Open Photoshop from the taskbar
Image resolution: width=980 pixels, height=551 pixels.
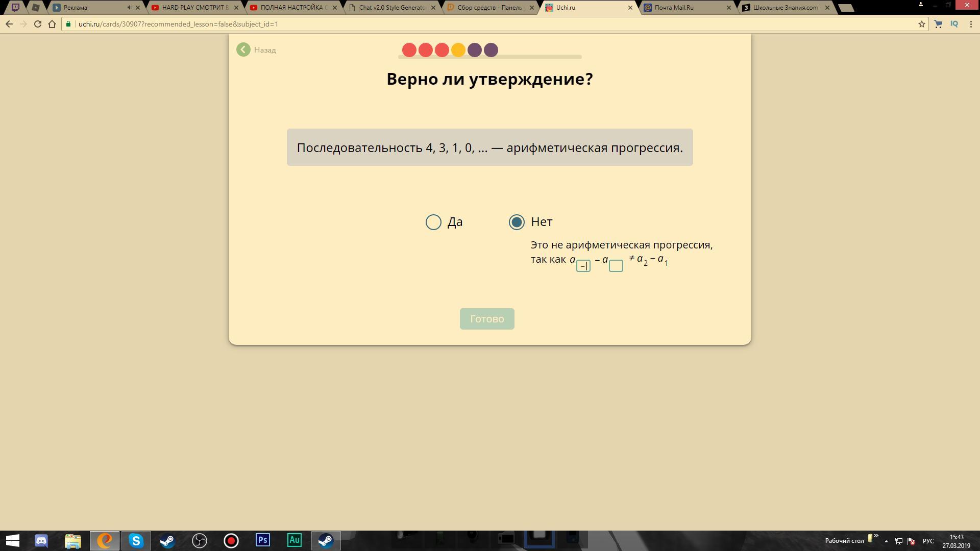tap(263, 540)
